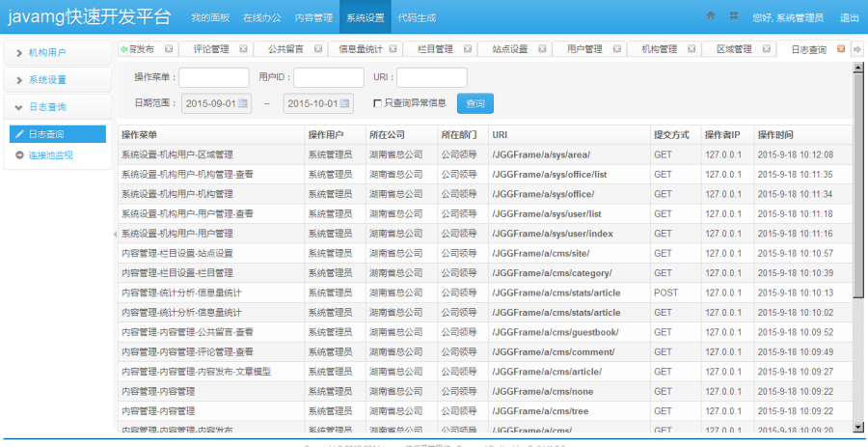The height and width of the screenshot is (447, 868).
Task: Collapse the 日志查询 sidebar section
Action: pyautogui.click(x=58, y=107)
